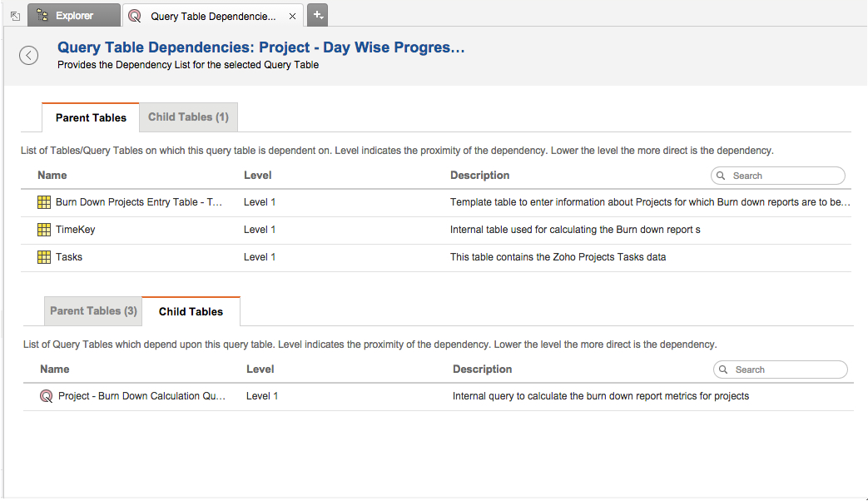The image size is (868, 501).
Task: Click the back arrow circle icon
Action: [x=29, y=56]
